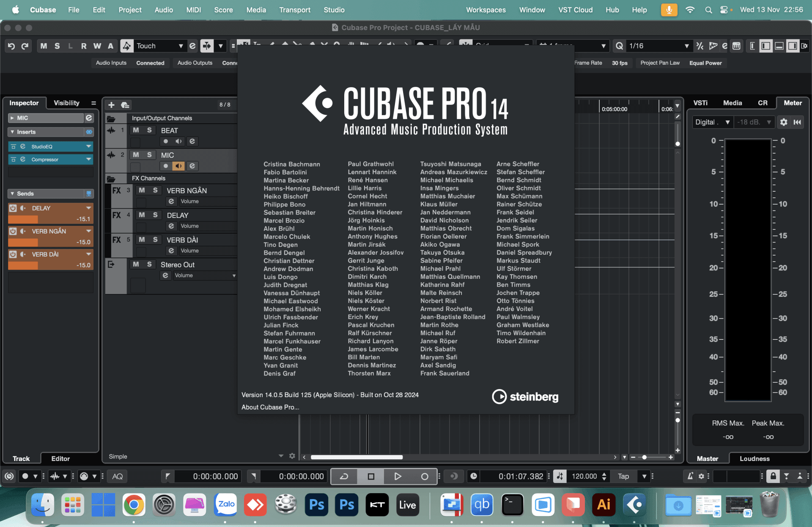The height and width of the screenshot is (527, 812).
Task: Open channel settings for BEAT track
Action: [x=192, y=141]
